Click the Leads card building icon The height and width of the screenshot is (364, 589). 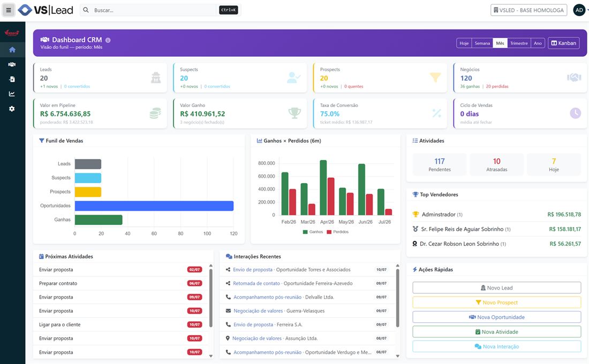coord(155,78)
